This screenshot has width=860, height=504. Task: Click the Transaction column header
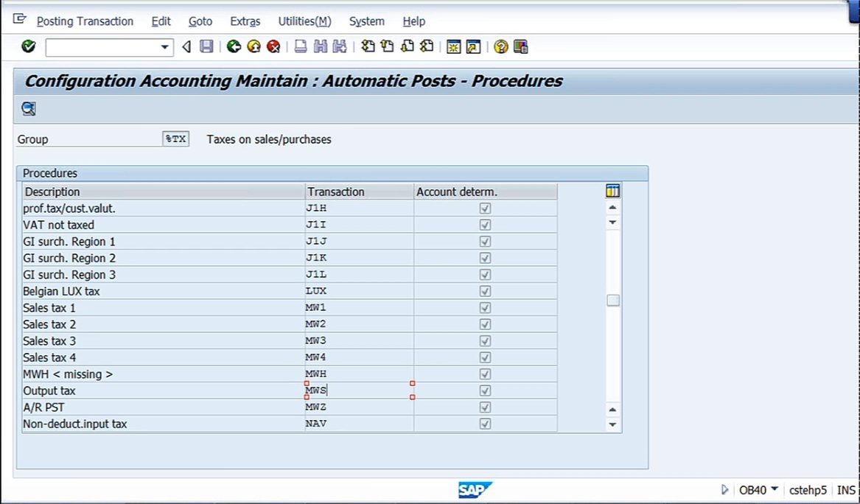click(x=359, y=192)
